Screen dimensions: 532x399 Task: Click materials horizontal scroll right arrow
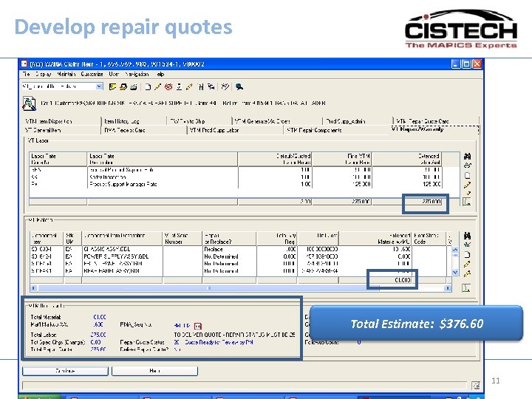(x=448, y=288)
